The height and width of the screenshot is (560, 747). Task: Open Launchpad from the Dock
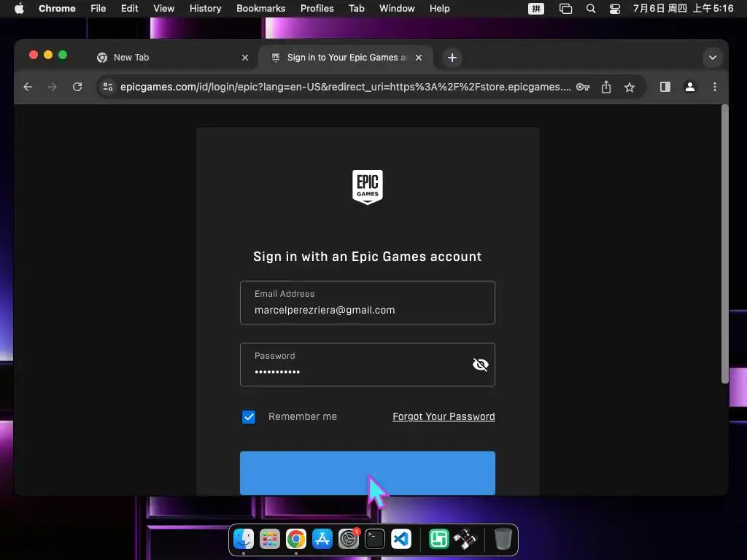point(270,539)
